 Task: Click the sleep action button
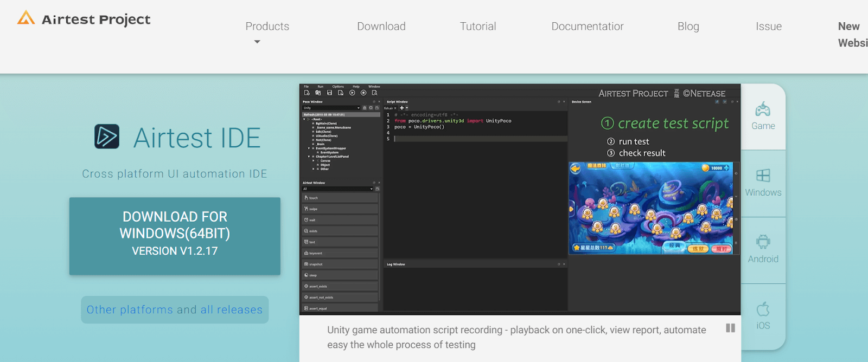(x=340, y=275)
